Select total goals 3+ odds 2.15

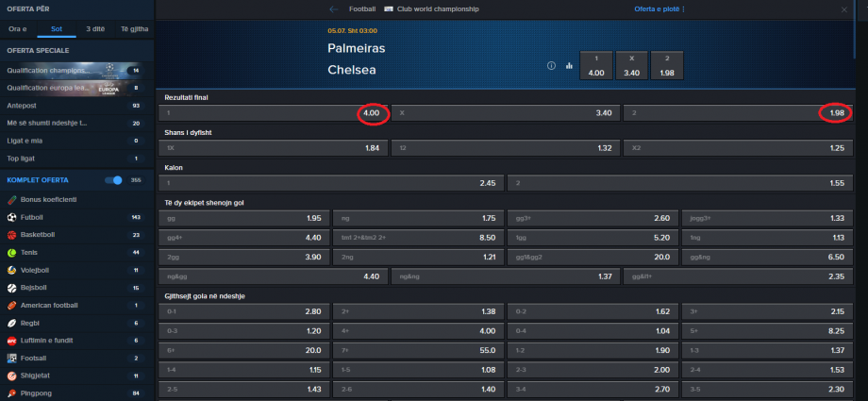[767, 311]
